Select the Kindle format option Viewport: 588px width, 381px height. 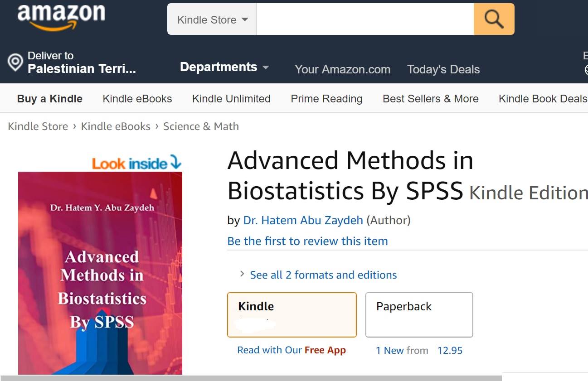pyautogui.click(x=292, y=314)
